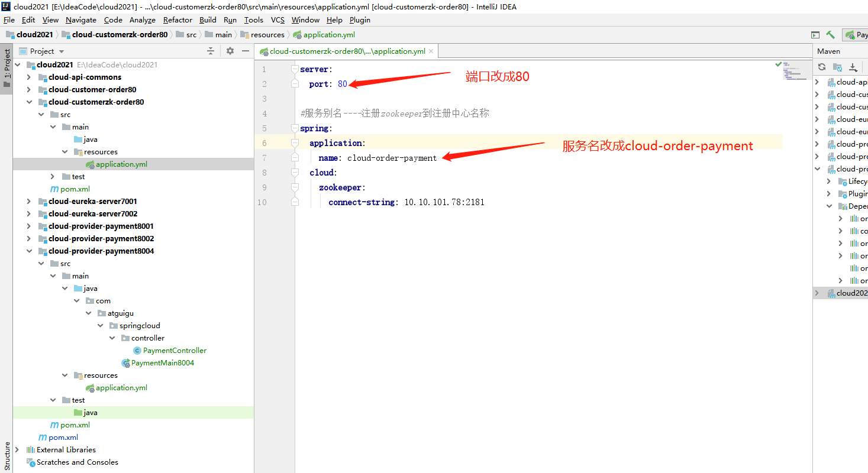Screen dimensions: 868x473
Task: Select cloud-eureka-server7002 in project tree
Action: 93,214
